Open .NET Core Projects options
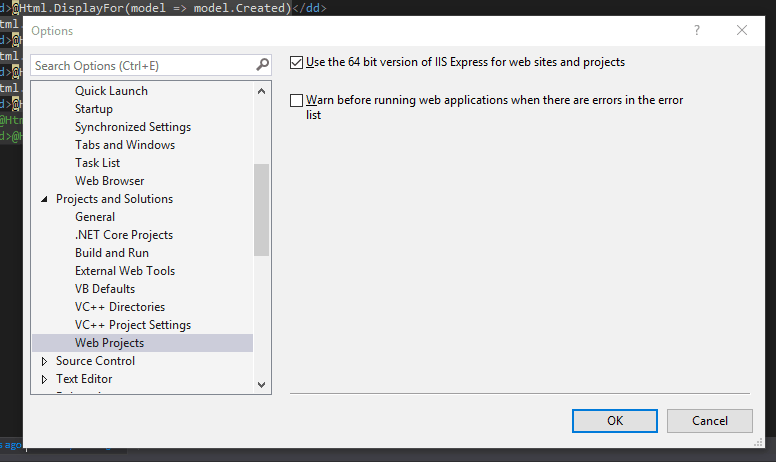Screen dimensions: 776x462 123,235
